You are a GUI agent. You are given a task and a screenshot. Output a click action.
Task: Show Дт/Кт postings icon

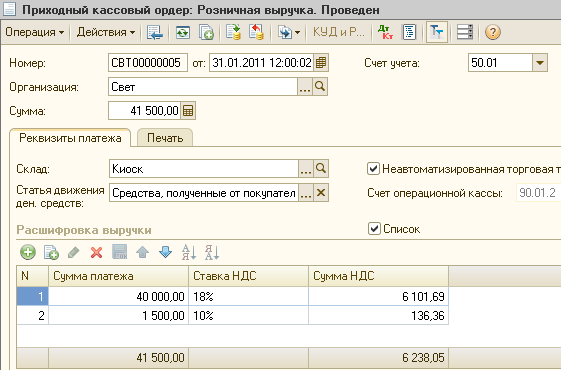tap(385, 32)
